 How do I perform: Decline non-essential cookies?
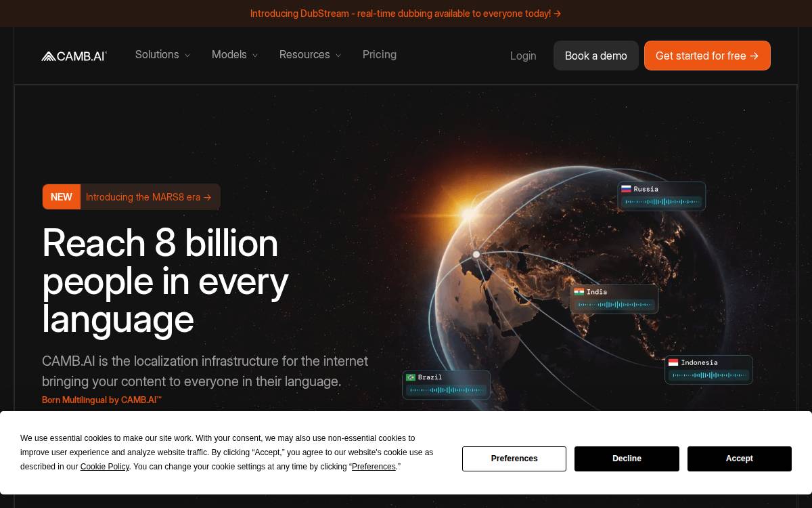pyautogui.click(x=627, y=459)
